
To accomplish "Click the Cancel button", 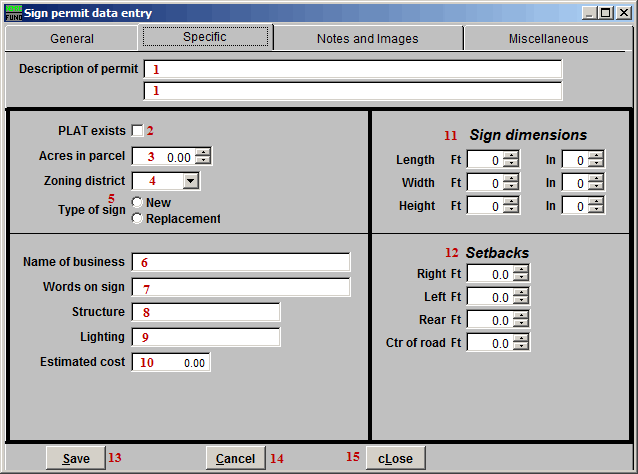I will tap(235, 458).
